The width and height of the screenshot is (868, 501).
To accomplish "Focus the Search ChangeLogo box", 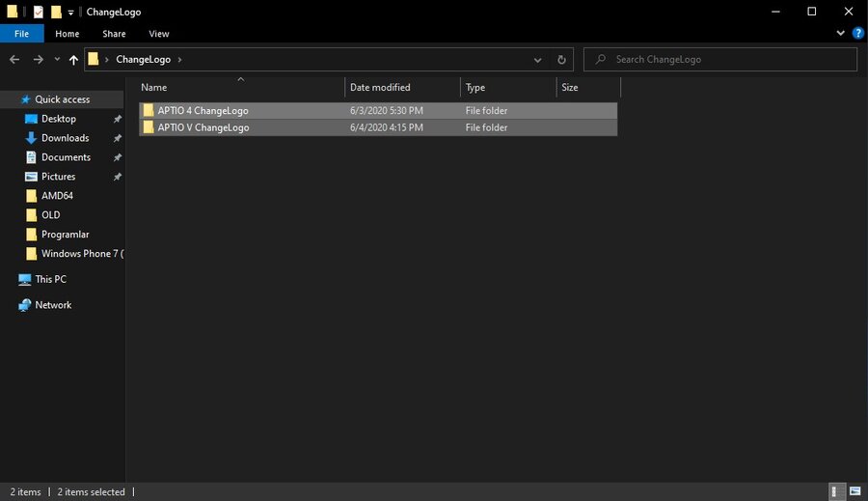I will 720,59.
